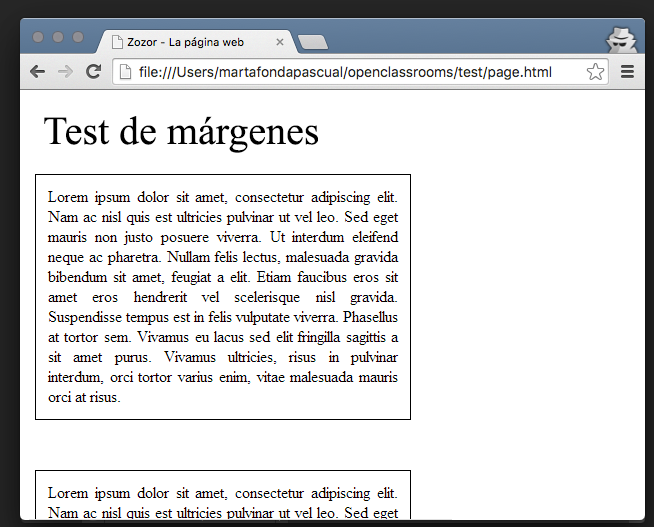Screen dimensions: 654x527
Task: Close the Zozor tab with the x
Action: (280, 42)
